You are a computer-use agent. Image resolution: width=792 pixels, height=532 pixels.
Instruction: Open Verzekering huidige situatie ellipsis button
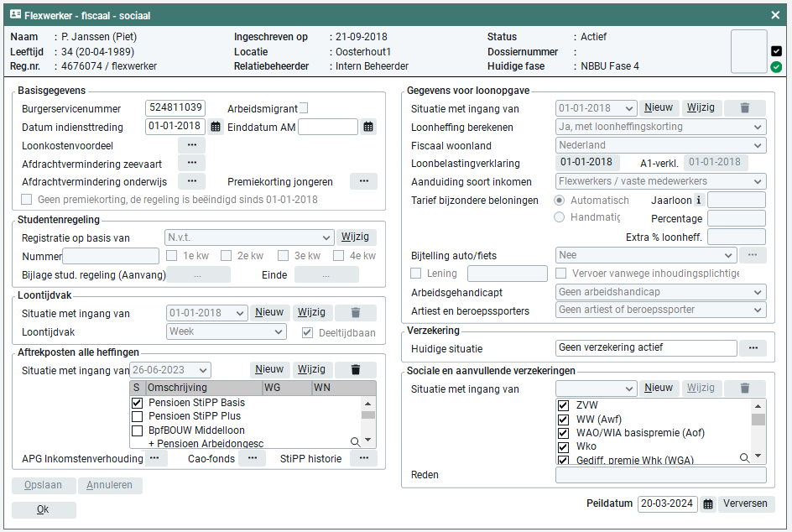[x=753, y=347]
